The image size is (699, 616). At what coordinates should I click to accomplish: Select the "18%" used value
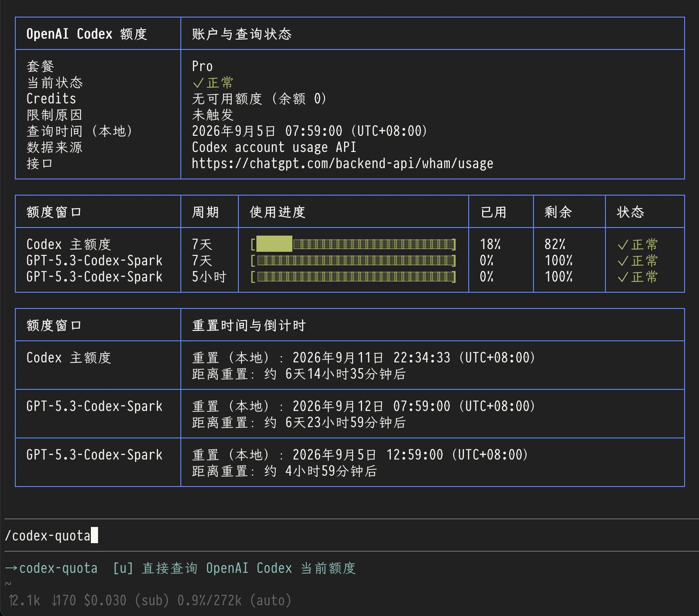(x=490, y=244)
